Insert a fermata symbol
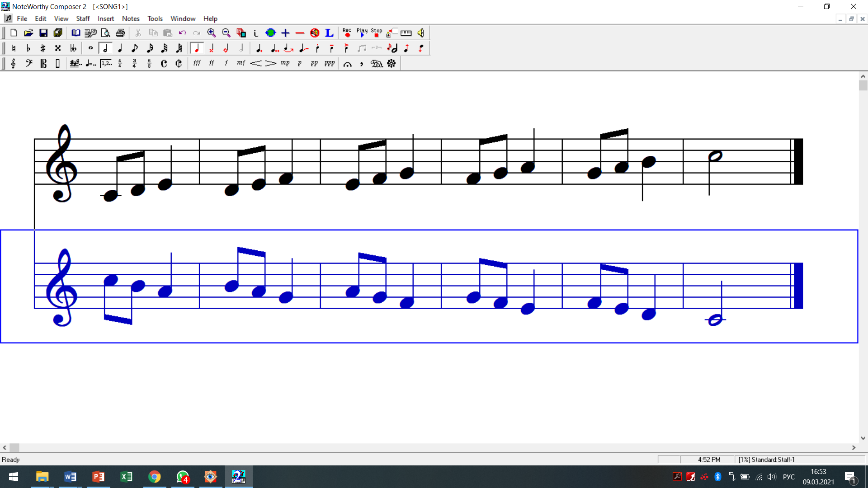 point(347,64)
